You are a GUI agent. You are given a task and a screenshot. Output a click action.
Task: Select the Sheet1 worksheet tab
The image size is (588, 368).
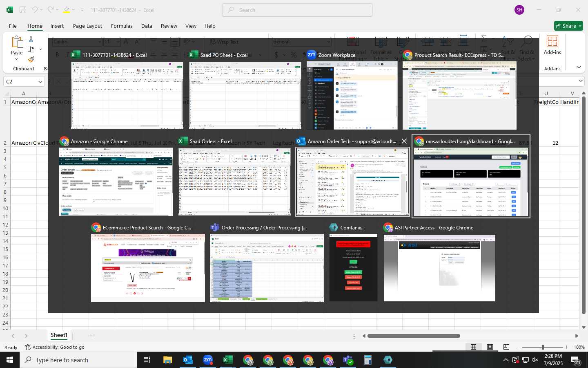click(x=59, y=335)
